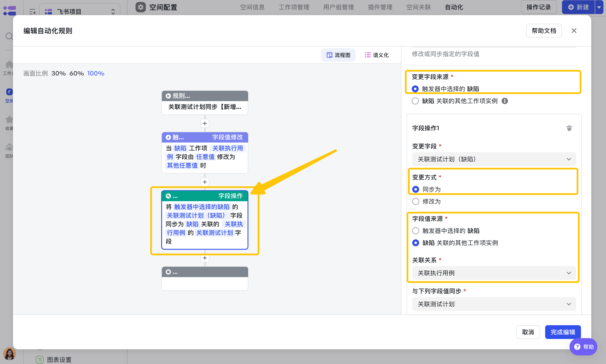Viewport: 606px width, 364px height.
Task: Select the 字段值修改 trigger node
Action: [205, 153]
